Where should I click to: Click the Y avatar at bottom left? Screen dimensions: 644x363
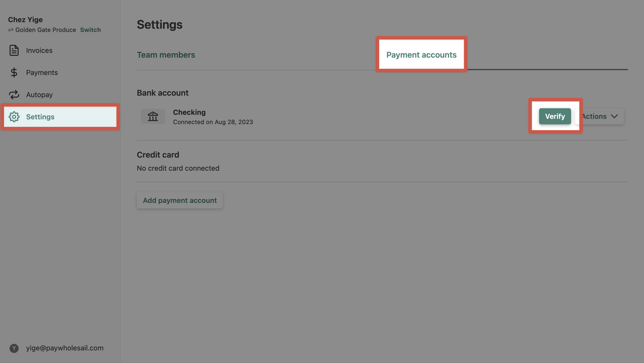pos(14,348)
